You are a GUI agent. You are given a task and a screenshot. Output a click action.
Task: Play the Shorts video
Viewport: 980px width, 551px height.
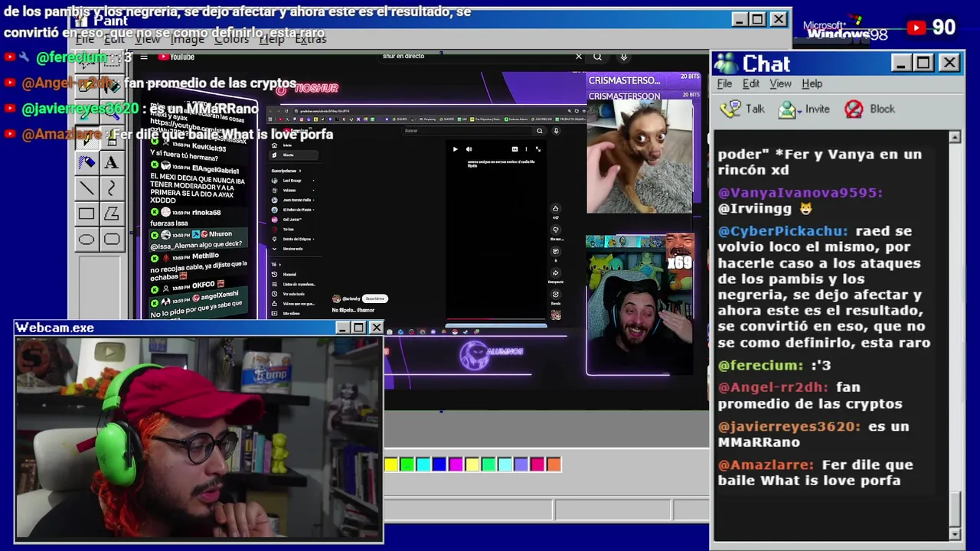point(455,149)
